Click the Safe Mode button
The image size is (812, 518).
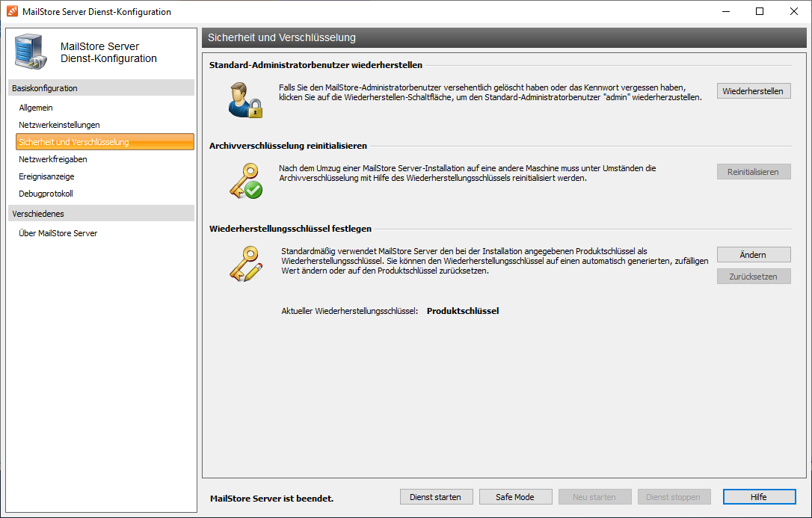(x=515, y=497)
